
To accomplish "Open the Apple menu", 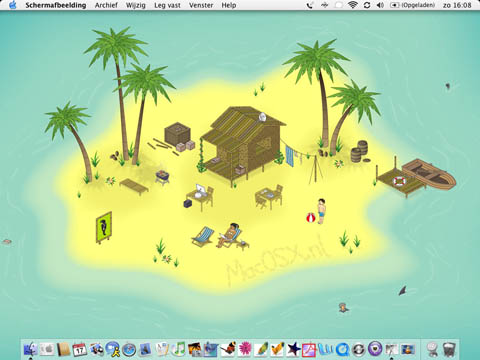I will [13, 5].
